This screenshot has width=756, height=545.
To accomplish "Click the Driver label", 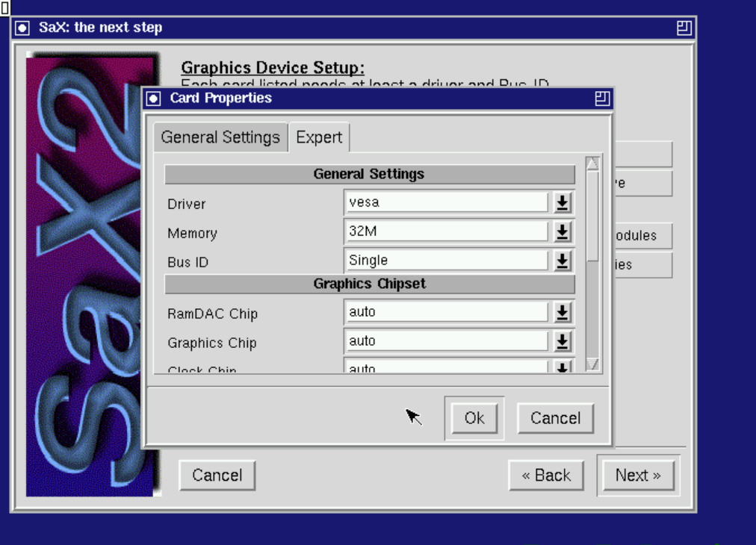I will coord(187,205).
